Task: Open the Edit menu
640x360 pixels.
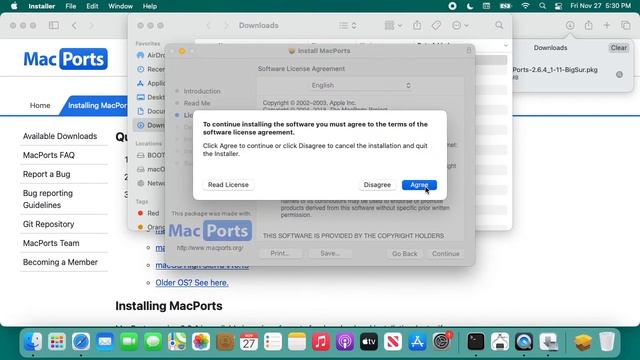Action: pyautogui.click(x=92, y=6)
